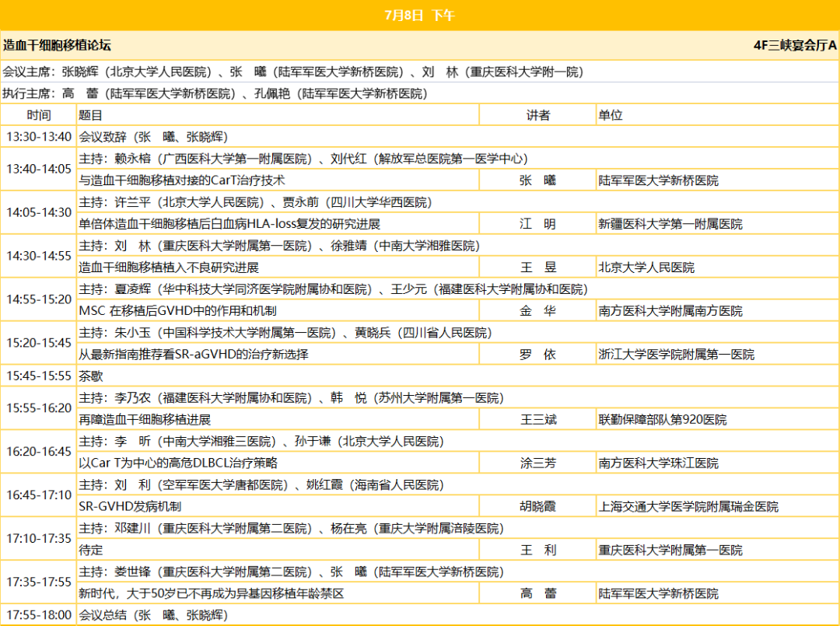Click speaker '王 昱'
This screenshot has height=626, width=840.
tap(538, 268)
